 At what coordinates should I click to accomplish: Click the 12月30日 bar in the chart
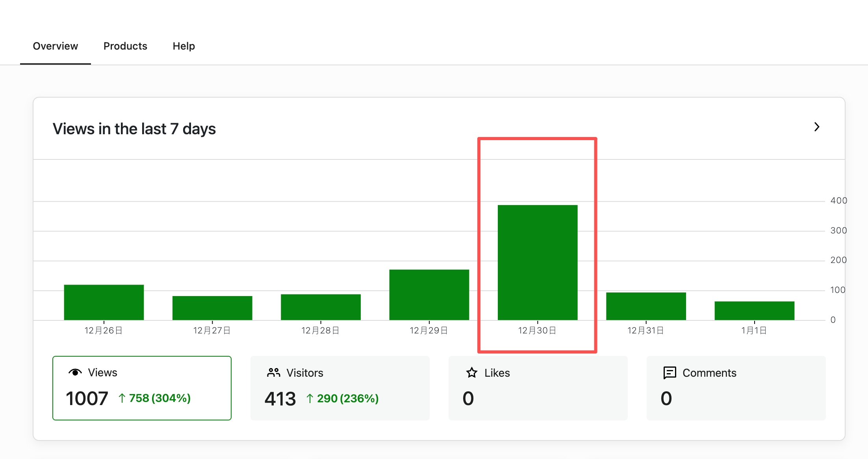[x=537, y=263]
